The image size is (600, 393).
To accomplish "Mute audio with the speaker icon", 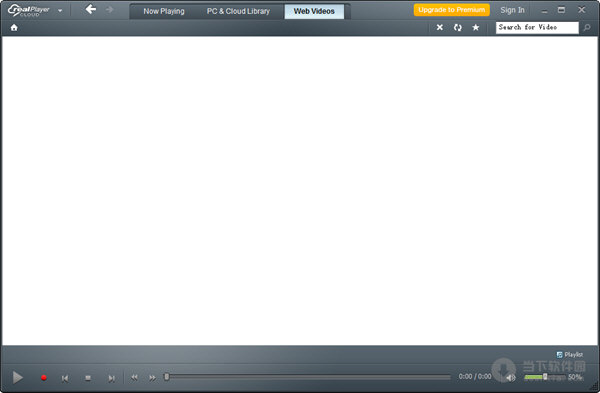I will [510, 378].
